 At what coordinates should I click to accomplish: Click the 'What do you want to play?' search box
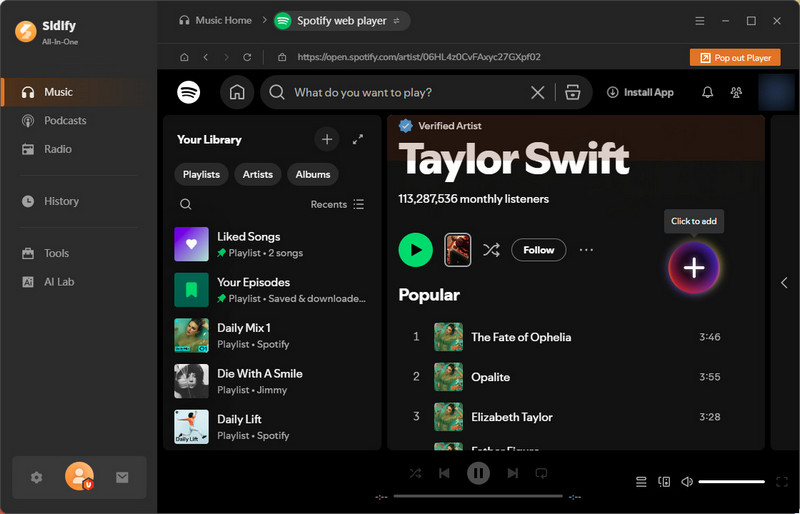[408, 93]
